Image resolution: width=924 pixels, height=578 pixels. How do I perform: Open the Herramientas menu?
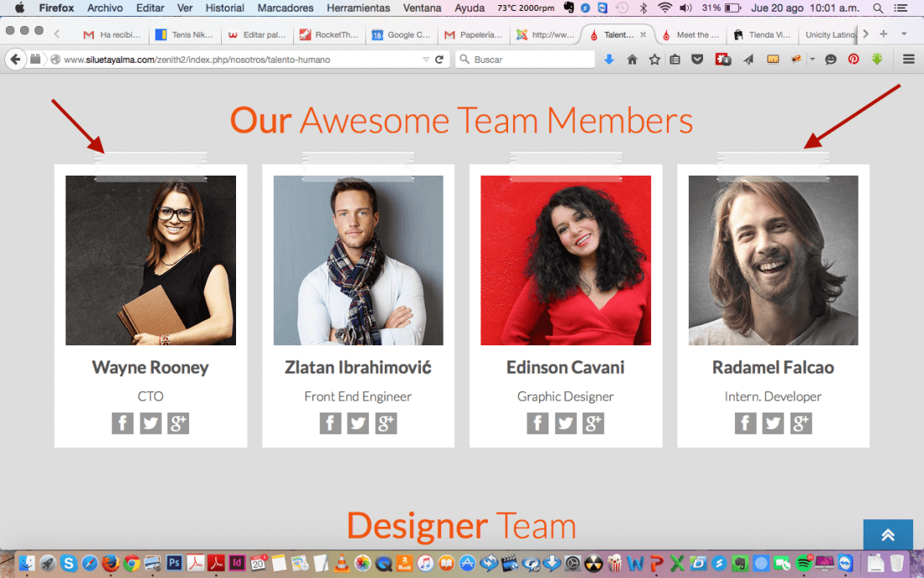(x=359, y=8)
